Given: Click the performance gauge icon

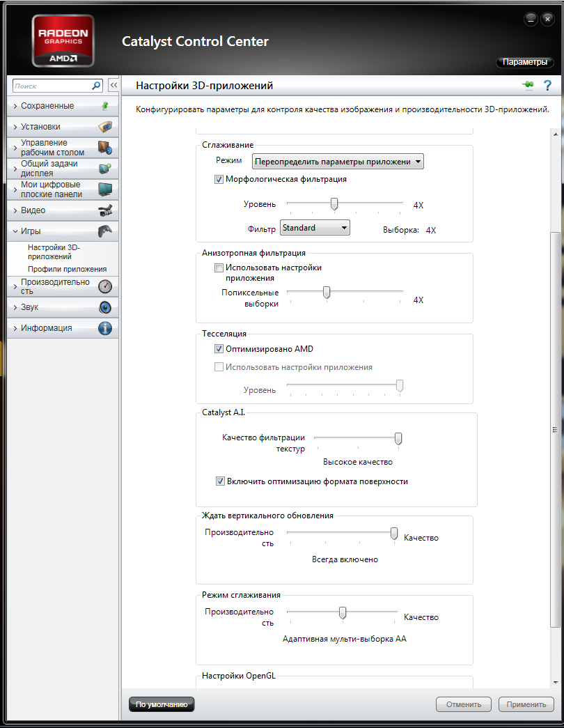Looking at the screenshot, I should pos(105,286).
